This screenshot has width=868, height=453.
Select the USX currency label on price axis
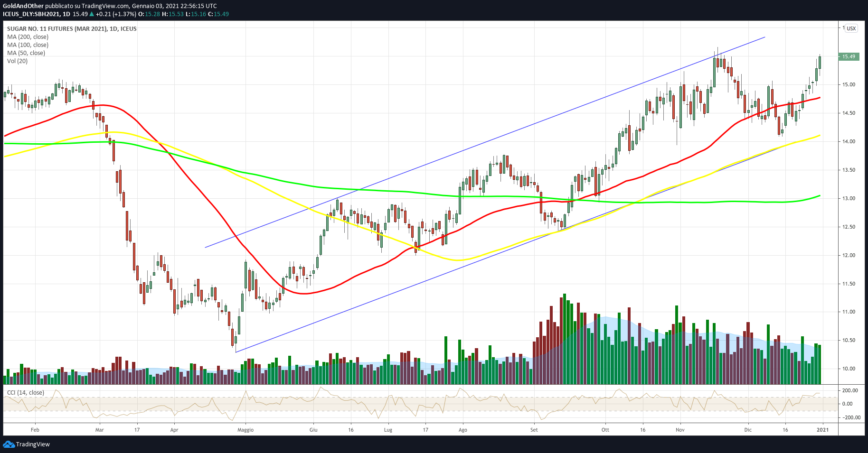pos(851,28)
